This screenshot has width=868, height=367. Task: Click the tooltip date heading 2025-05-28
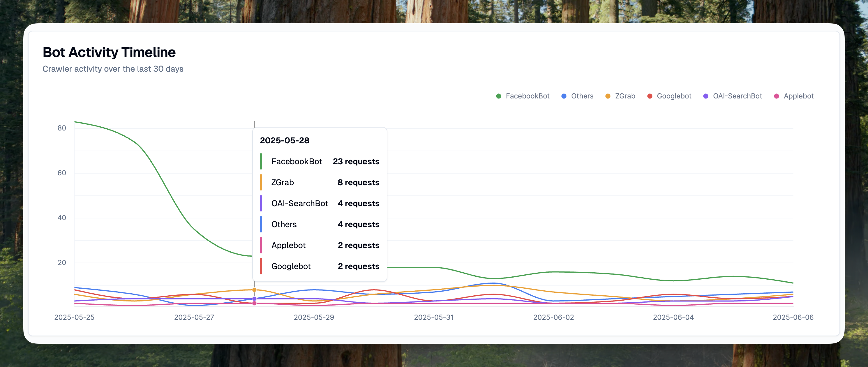pos(284,140)
